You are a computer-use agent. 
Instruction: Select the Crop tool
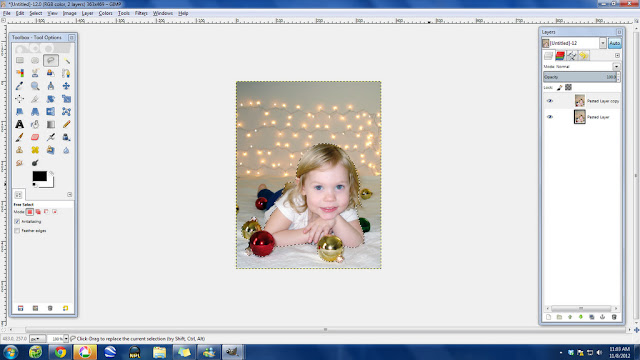point(35,99)
